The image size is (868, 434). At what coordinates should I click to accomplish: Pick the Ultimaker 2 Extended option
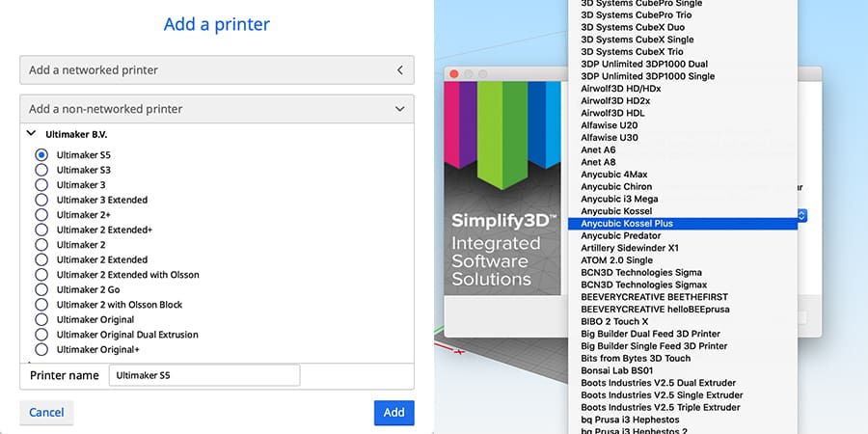click(x=41, y=259)
